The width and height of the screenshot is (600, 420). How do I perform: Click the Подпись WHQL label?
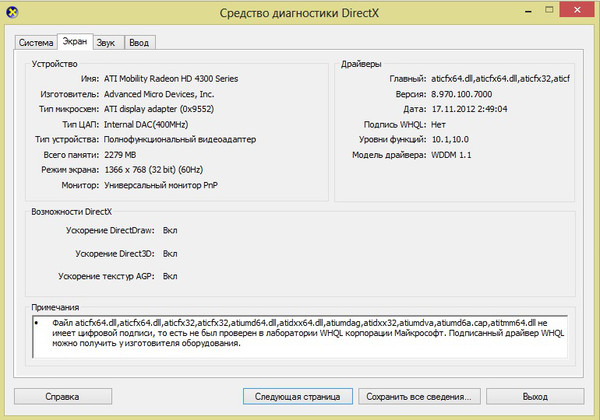tap(395, 124)
